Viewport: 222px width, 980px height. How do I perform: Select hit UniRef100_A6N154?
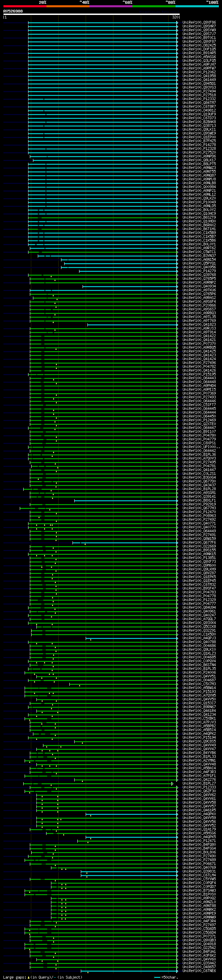coord(199,259)
